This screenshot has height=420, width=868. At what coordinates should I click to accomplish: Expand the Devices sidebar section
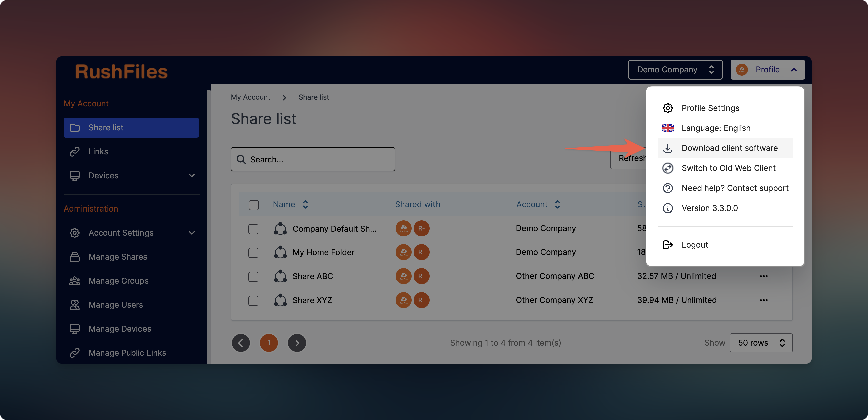click(192, 175)
